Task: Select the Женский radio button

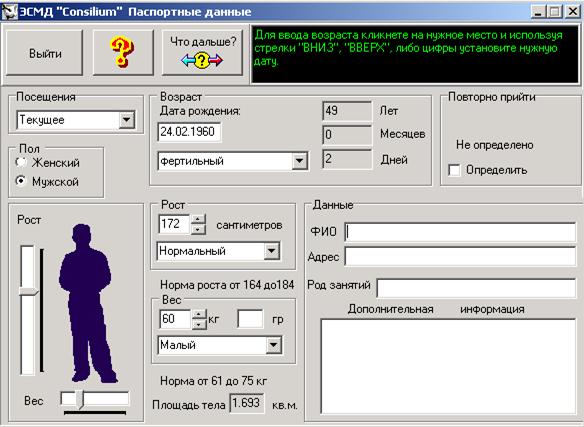Action: pos(21,162)
